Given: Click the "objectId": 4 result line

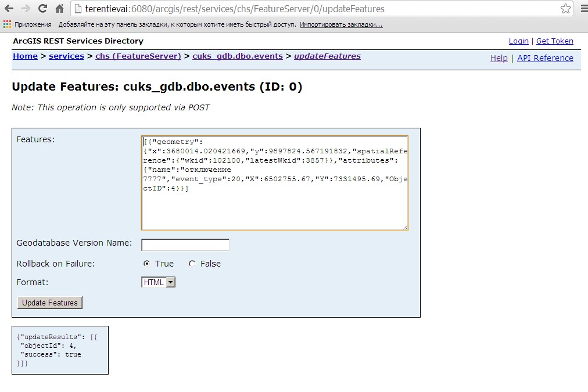Looking at the screenshot, I should 48,346.
